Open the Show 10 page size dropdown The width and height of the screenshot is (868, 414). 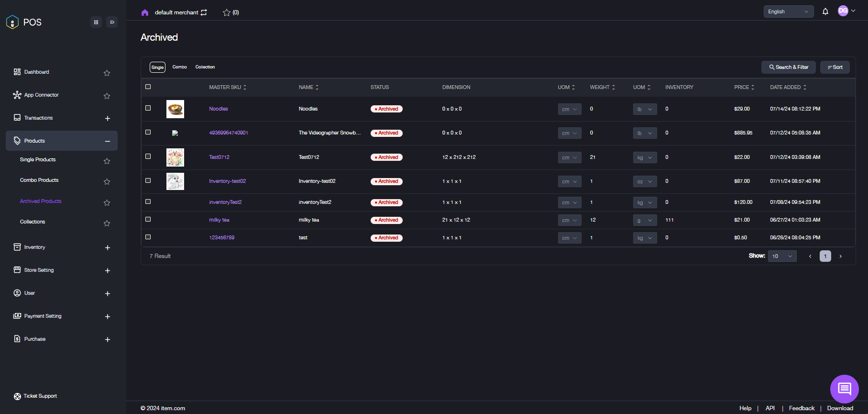(x=782, y=256)
